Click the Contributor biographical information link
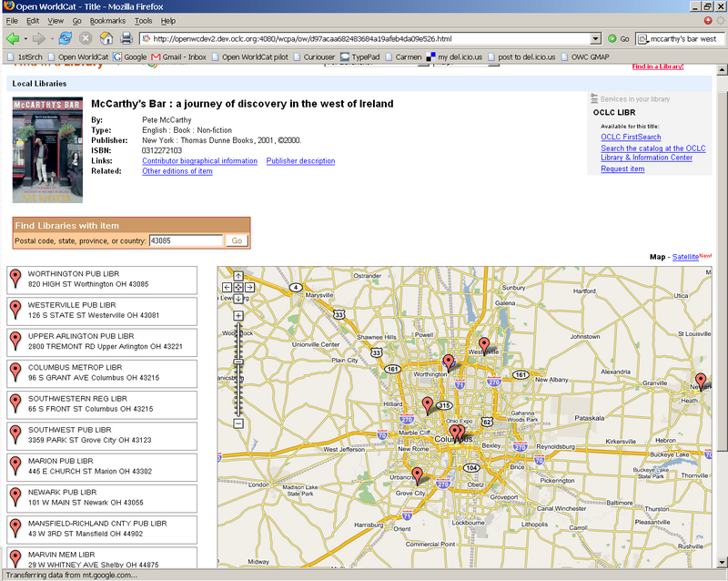 coord(199,161)
